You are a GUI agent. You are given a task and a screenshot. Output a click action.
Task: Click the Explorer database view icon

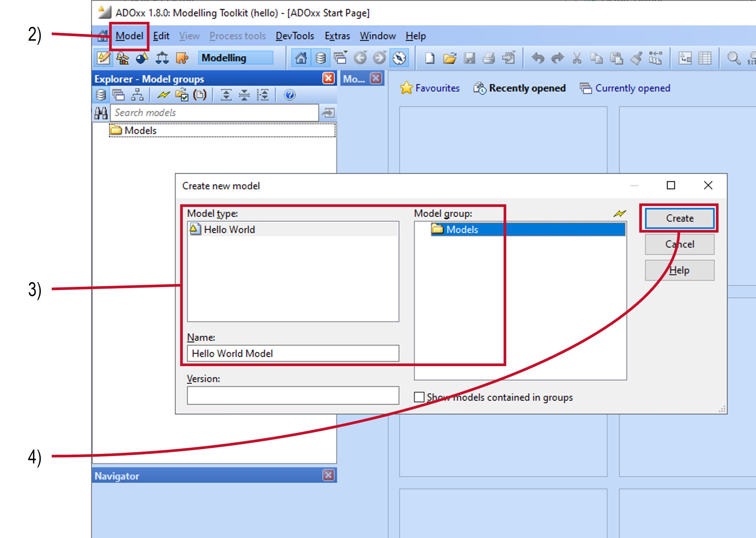point(101,95)
